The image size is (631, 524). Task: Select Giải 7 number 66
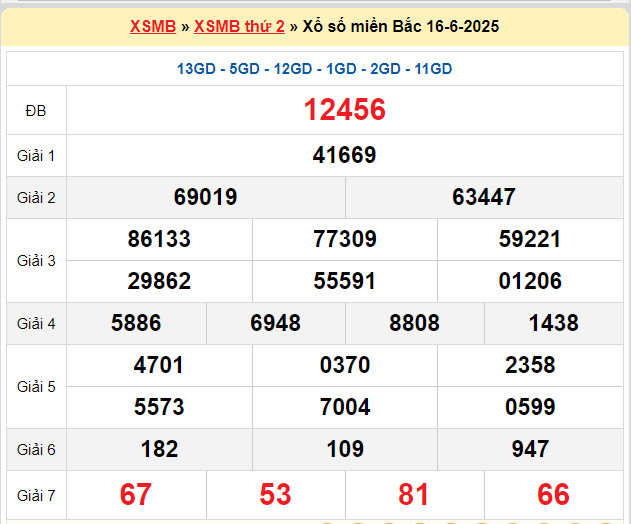tap(553, 495)
